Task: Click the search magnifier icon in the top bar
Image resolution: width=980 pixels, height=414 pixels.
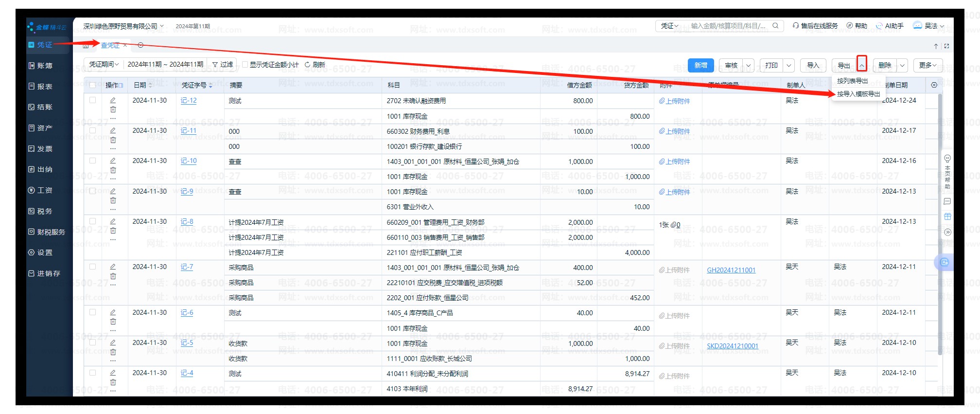Action: click(775, 26)
